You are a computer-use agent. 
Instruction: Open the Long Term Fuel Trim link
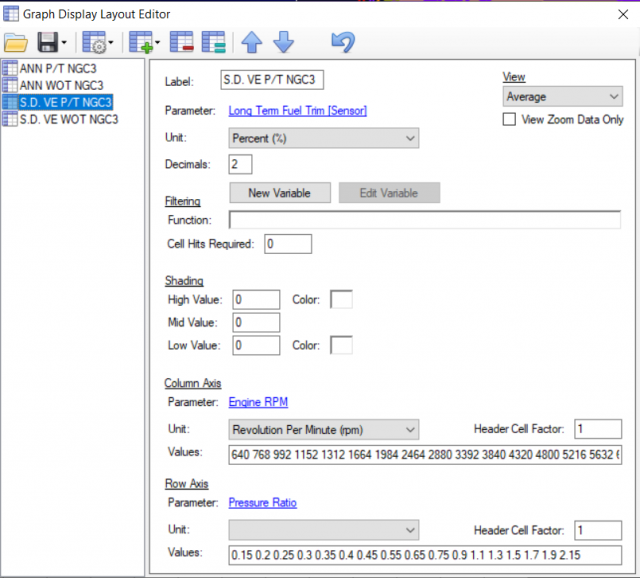(297, 111)
